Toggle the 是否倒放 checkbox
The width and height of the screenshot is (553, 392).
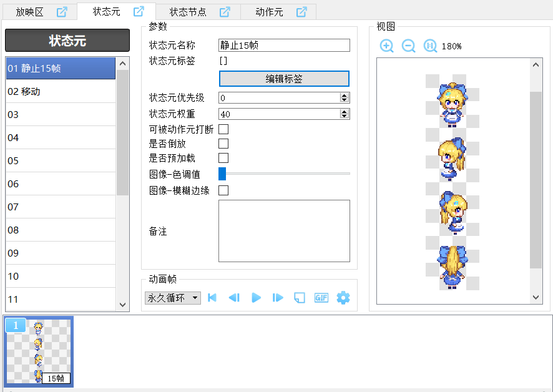(223, 144)
